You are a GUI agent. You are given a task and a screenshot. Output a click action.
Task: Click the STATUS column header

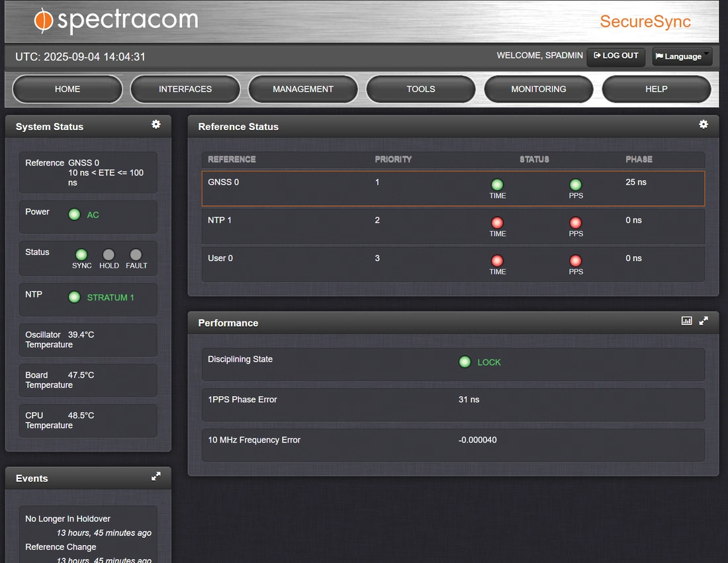(x=534, y=160)
